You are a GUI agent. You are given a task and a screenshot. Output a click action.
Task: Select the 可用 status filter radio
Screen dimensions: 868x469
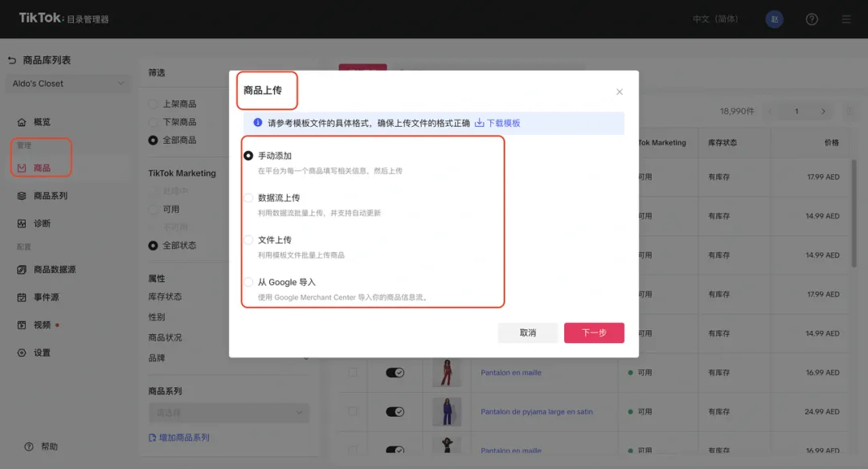pyautogui.click(x=153, y=210)
